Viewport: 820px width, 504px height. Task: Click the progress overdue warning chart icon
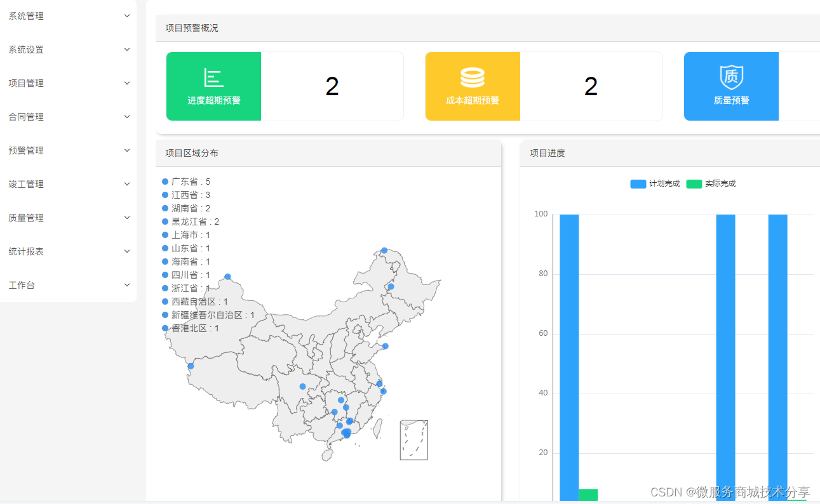(213, 77)
